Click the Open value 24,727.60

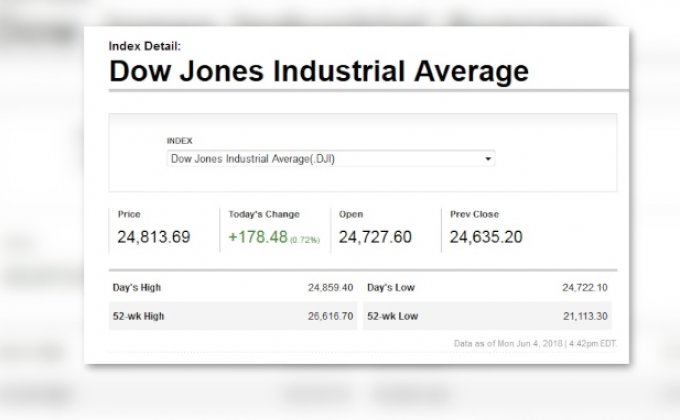click(x=375, y=237)
